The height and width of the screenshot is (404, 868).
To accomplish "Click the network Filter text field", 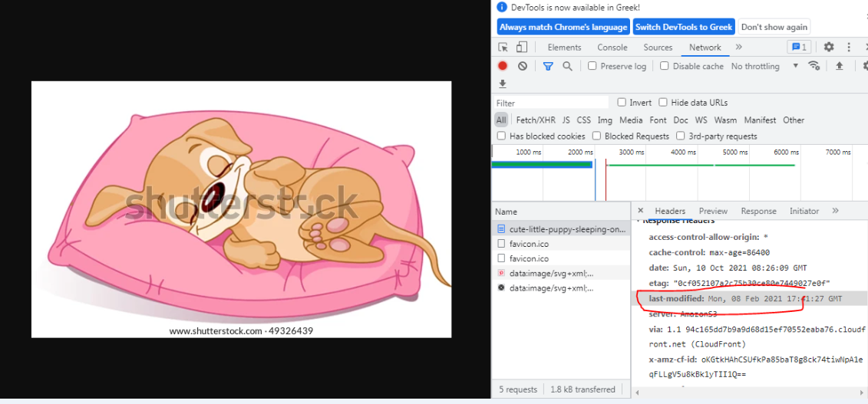I will [551, 103].
